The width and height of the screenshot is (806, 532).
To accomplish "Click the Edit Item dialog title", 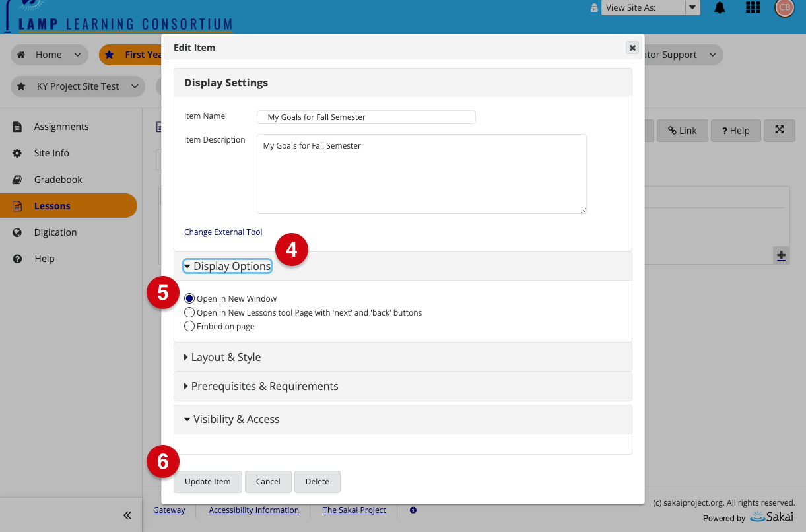I will coord(195,48).
